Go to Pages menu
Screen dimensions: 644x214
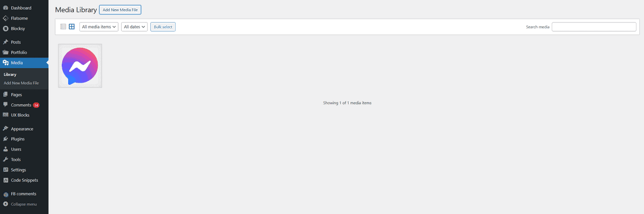(16, 94)
